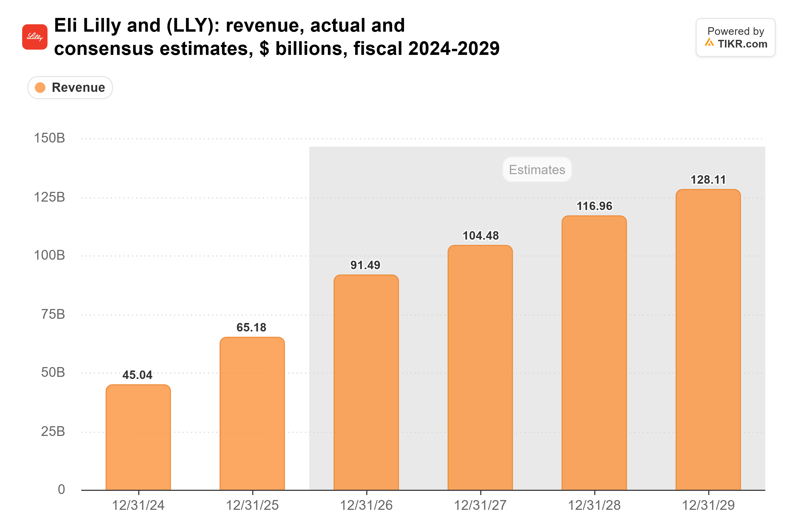Click the orange Revenue legend dot
This screenshot has height=532, width=798.
point(40,88)
